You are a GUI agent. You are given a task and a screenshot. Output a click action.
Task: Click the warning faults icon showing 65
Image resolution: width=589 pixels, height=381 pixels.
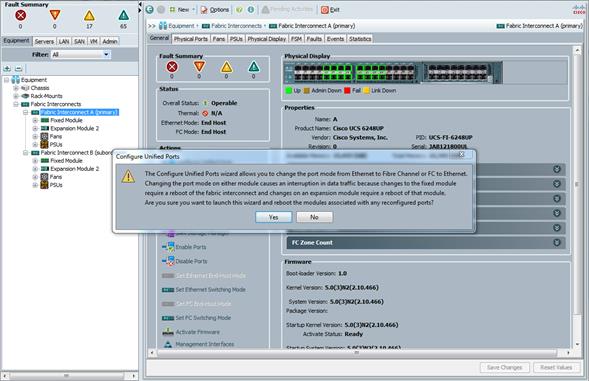(x=123, y=15)
